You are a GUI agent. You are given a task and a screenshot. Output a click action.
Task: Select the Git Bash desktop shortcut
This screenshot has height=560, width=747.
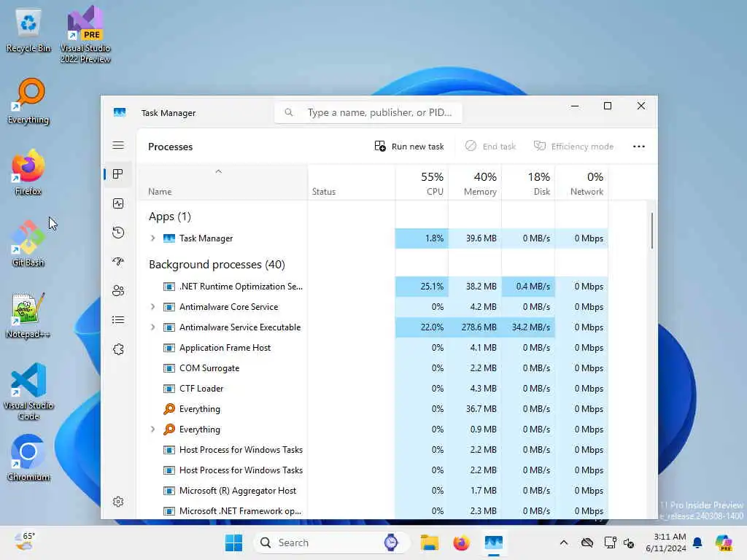click(x=28, y=244)
